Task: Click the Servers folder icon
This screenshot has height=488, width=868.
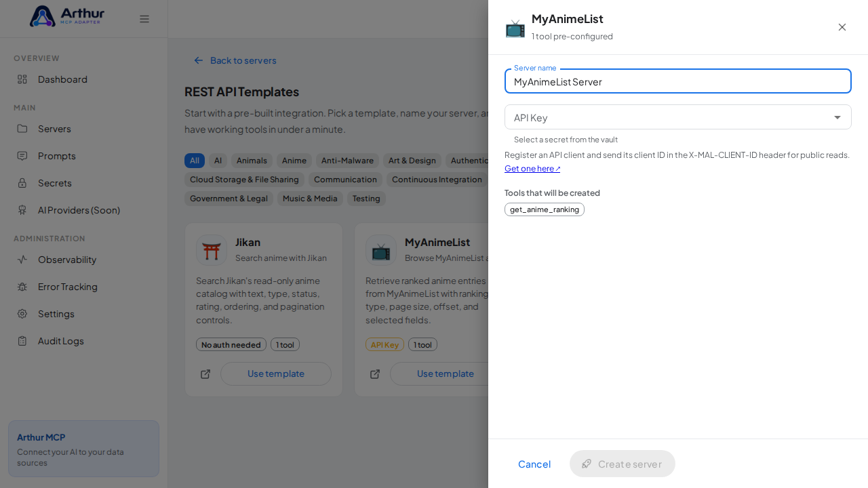Action: point(22,129)
